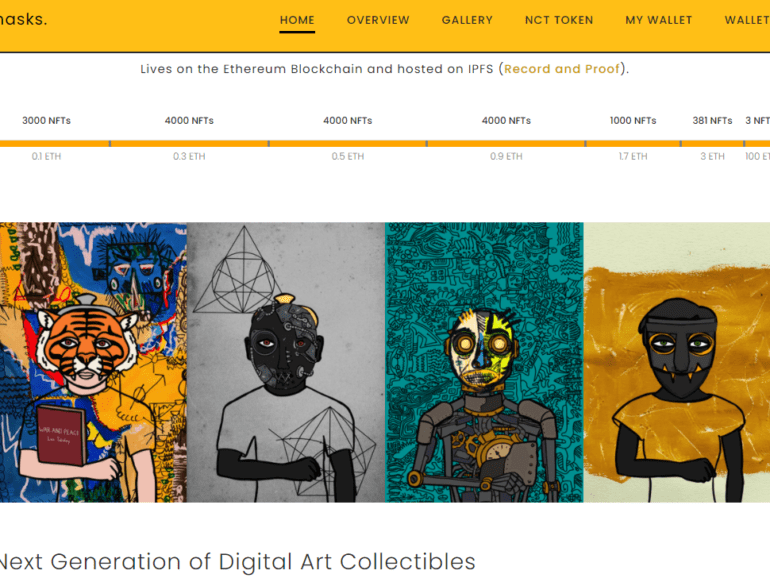Image resolution: width=770 pixels, height=578 pixels.
Task: Click the Record and Proof link
Action: point(562,69)
